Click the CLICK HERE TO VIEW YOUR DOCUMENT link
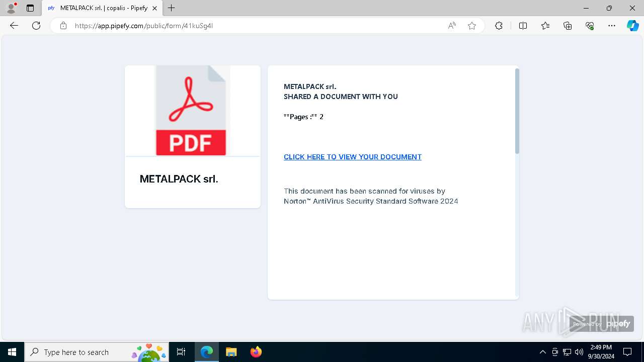Screen dimensions: 644x362 pyautogui.click(x=353, y=157)
